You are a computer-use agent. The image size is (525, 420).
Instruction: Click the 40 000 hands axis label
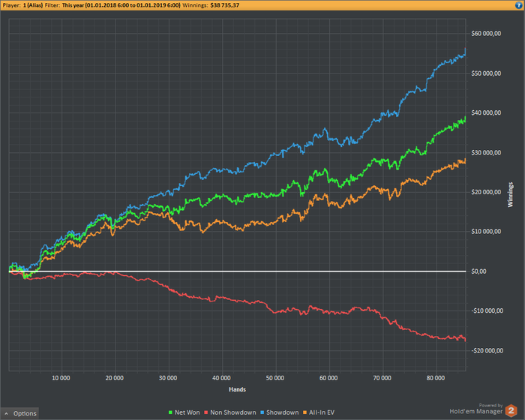(221, 378)
